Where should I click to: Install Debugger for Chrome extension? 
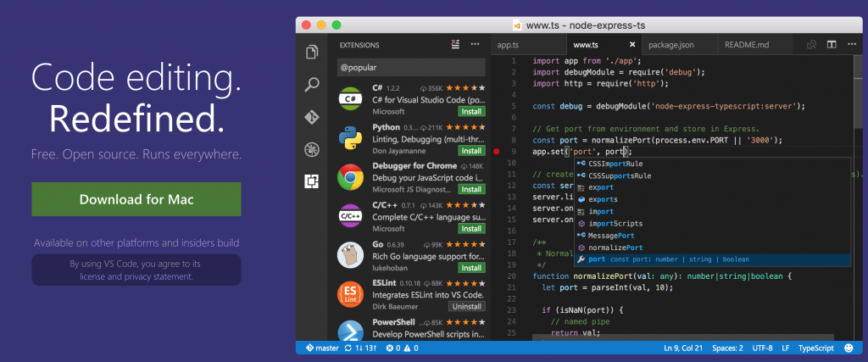click(471, 189)
